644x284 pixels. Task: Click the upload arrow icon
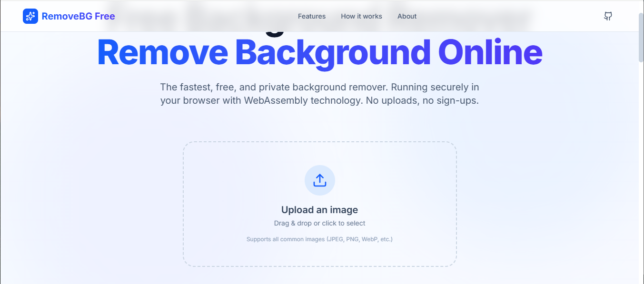pyautogui.click(x=320, y=180)
